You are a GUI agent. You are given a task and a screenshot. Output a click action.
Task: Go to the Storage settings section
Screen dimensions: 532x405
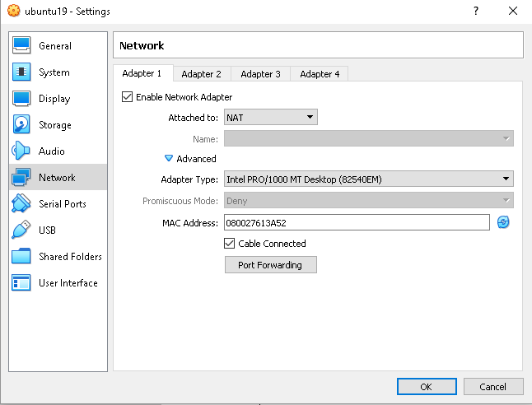click(55, 125)
